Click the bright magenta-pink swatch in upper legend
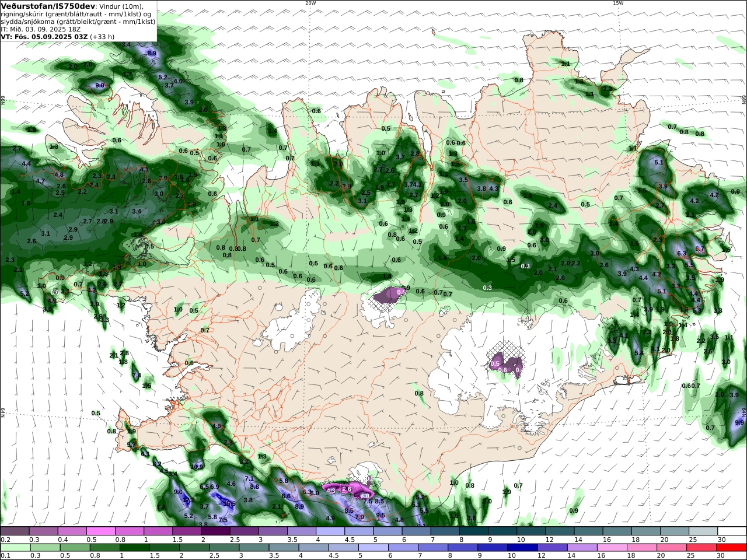The height and width of the screenshot is (560, 747). [x=100, y=531]
